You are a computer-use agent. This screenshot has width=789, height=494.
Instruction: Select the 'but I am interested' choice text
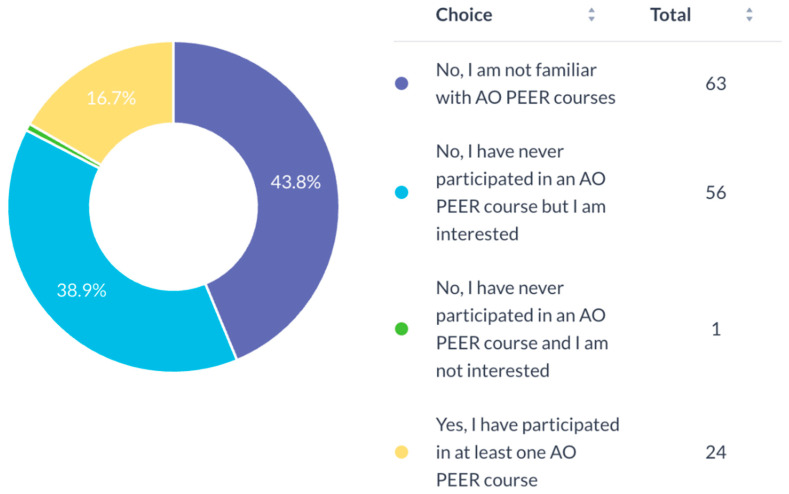pos(521,193)
